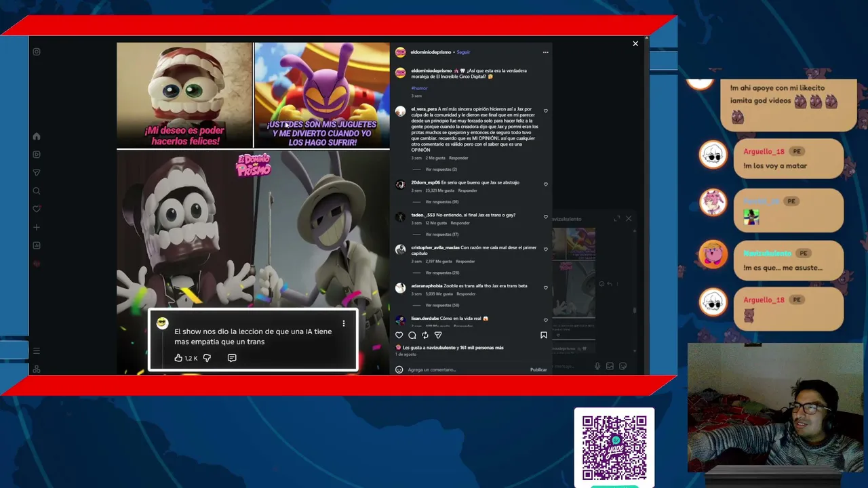This screenshot has height=488, width=868.
Task: Thumbs up the embedded comment with 1,2 K
Action: (179, 358)
